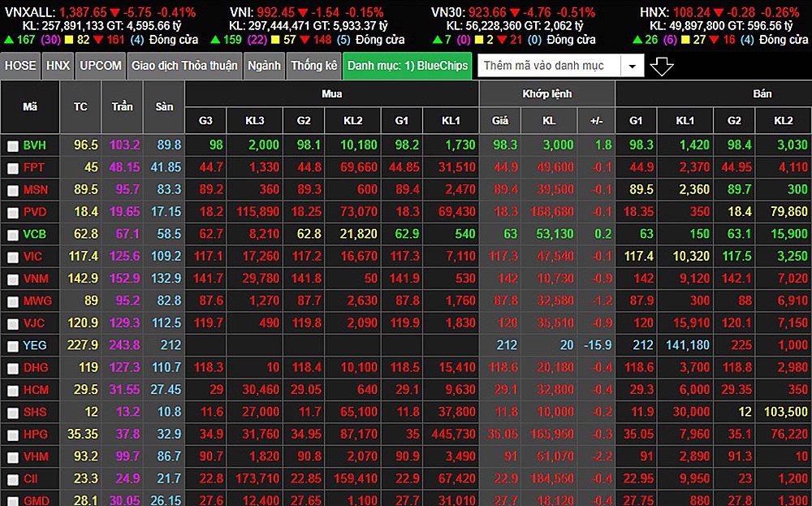Click the 'Khớp lệnh' group header
Screen dimensions: 812x506
[546, 93]
